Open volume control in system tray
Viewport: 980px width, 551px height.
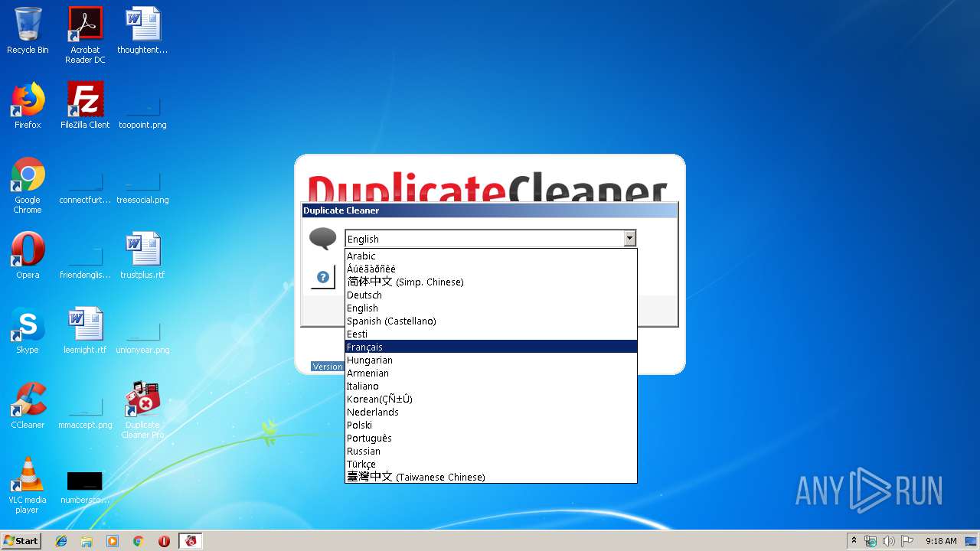pos(888,541)
